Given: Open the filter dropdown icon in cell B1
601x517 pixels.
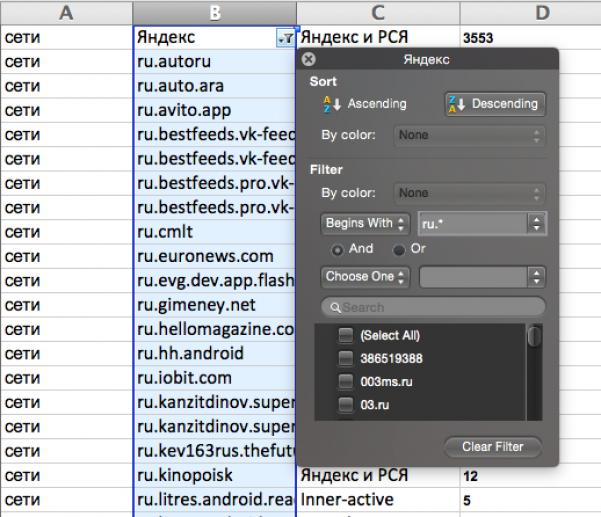Looking at the screenshot, I should pos(286,38).
